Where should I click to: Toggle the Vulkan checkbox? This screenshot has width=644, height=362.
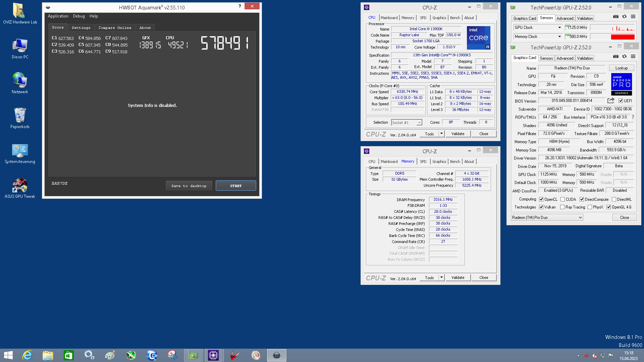(541, 207)
